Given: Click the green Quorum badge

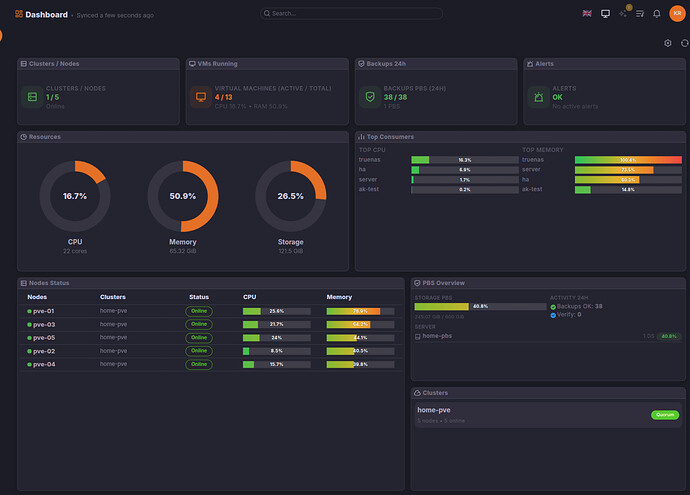Looking at the screenshot, I should coord(664,414).
